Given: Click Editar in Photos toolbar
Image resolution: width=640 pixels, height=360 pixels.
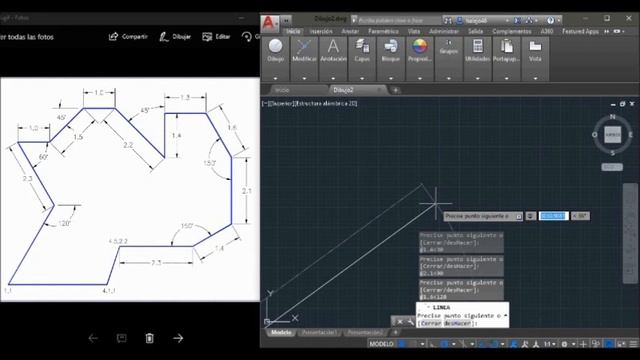Looking at the screenshot, I should [x=216, y=37].
